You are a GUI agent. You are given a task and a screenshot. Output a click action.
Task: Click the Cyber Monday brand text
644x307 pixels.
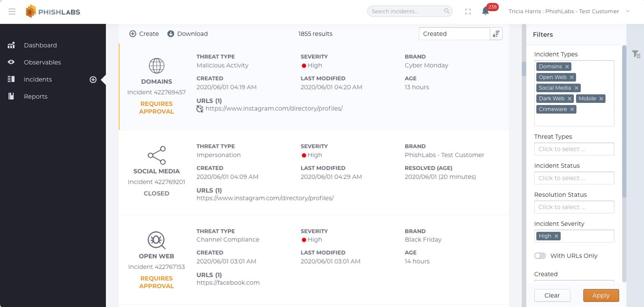426,66
